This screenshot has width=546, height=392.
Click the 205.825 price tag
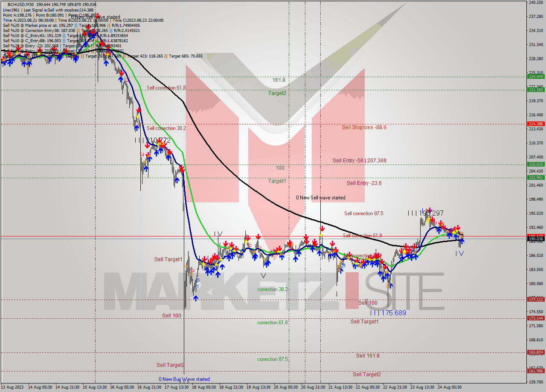tap(535, 164)
